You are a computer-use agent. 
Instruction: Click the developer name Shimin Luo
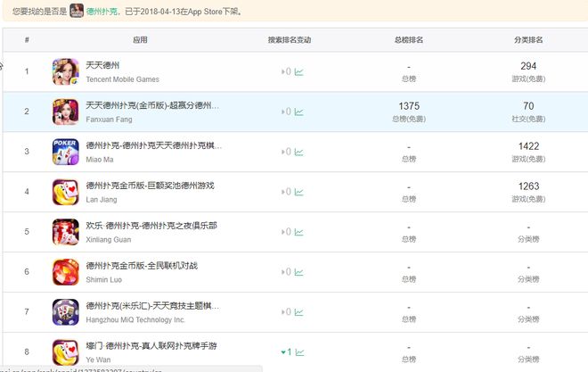point(104,280)
